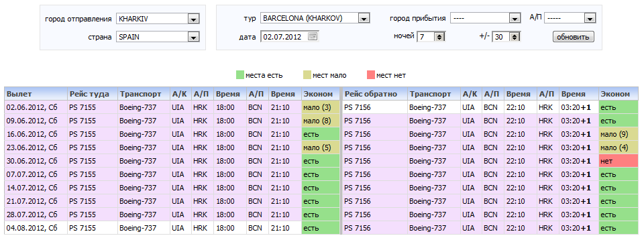Viewport: 644px width, 242px height.
Task: Click the мало (3) outbound economy cell
Action: click(x=321, y=107)
